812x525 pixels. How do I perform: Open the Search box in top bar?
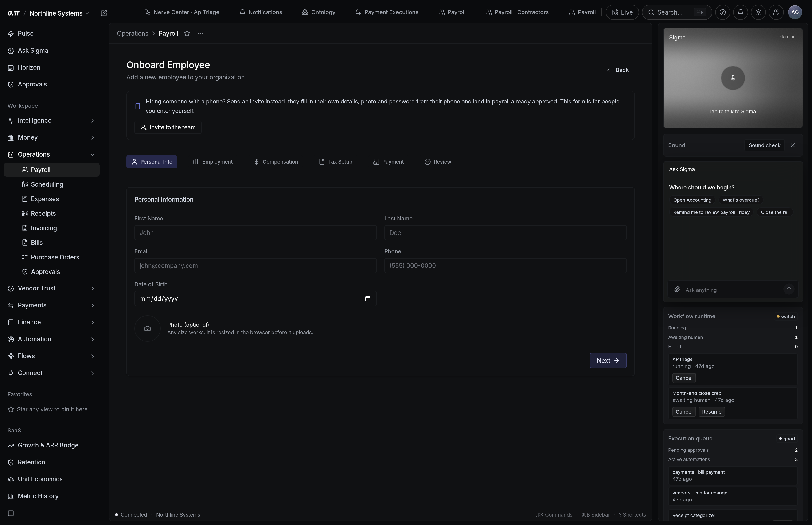click(677, 12)
